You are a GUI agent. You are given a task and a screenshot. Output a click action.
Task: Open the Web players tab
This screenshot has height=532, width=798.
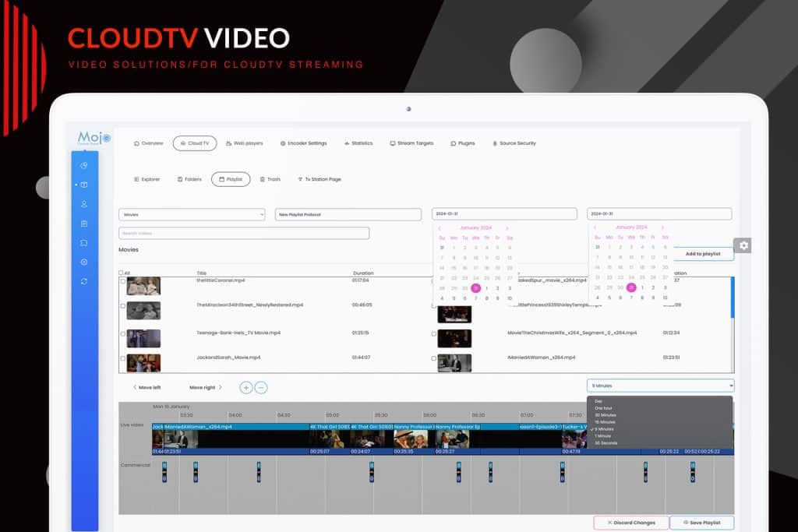pos(244,143)
